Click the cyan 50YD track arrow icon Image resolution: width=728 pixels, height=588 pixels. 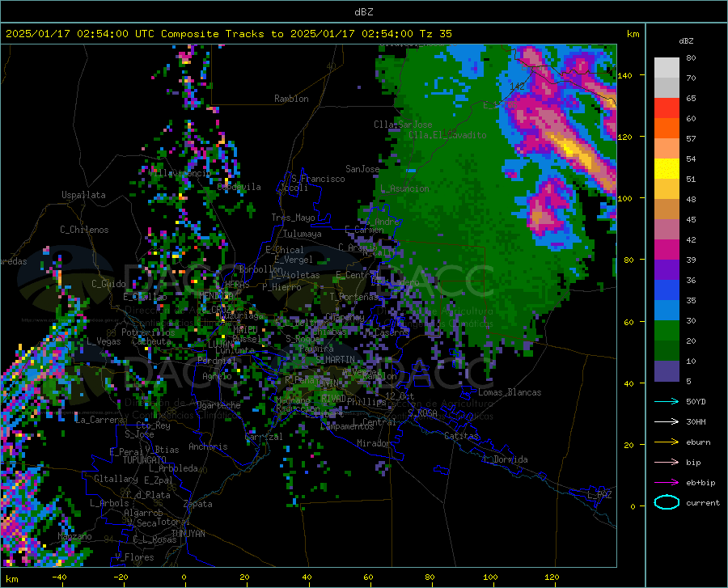667,401
